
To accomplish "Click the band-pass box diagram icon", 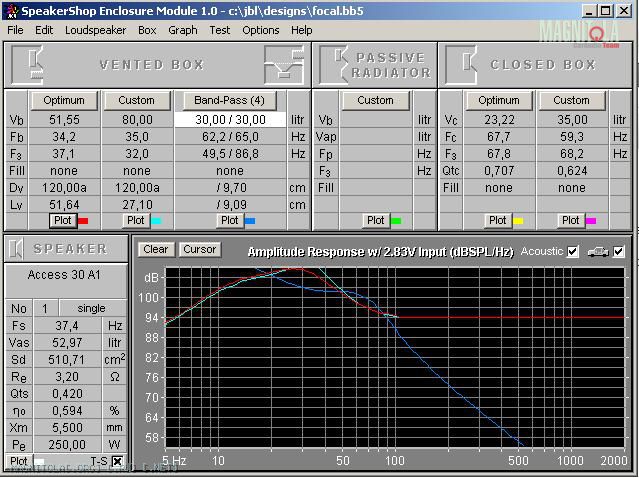I will click(284, 65).
